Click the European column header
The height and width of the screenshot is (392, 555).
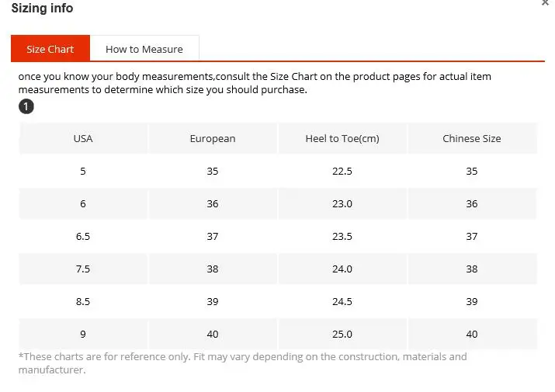click(x=213, y=138)
